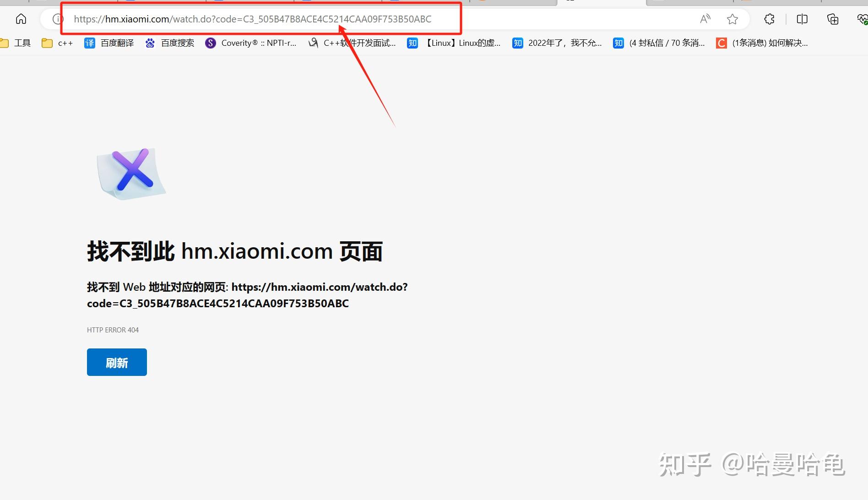Toggle split screen view

802,19
